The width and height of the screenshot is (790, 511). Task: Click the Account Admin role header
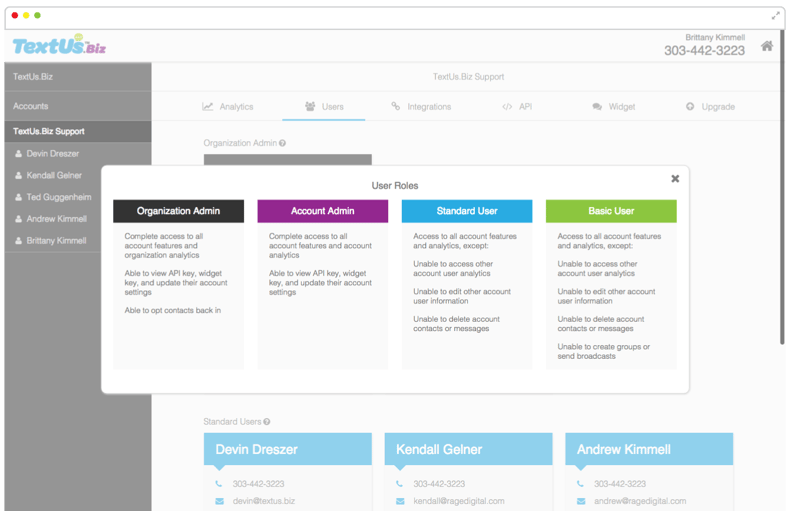tap(322, 211)
